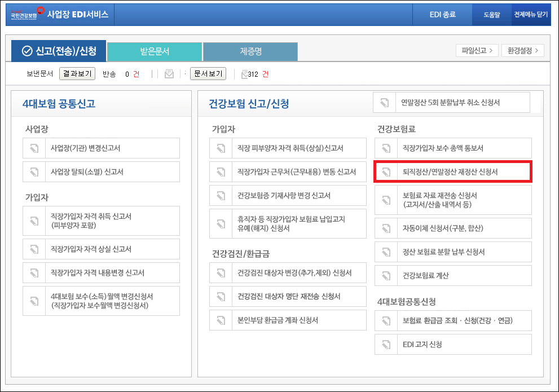Open the 환경설정 button

(523, 51)
